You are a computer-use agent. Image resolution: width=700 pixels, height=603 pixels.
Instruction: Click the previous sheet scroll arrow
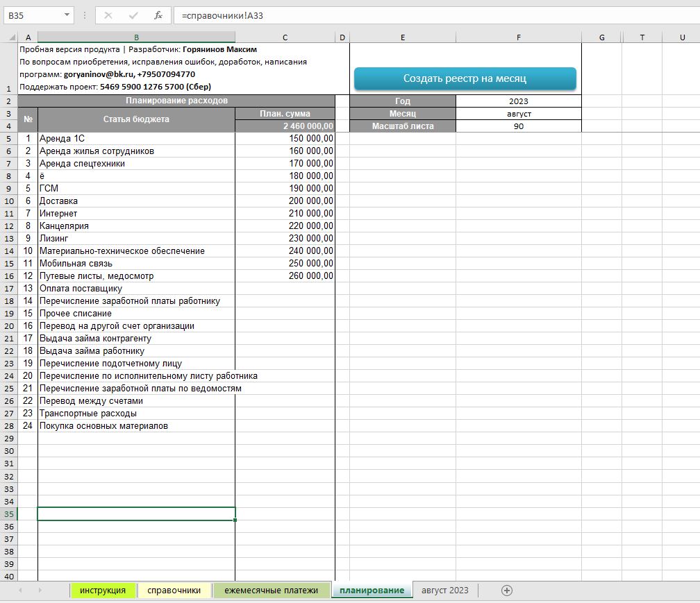tap(20, 591)
